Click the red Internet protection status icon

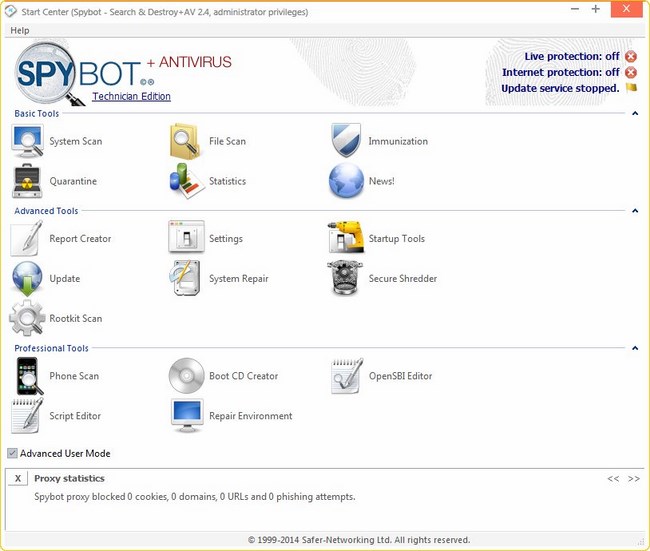coord(631,73)
